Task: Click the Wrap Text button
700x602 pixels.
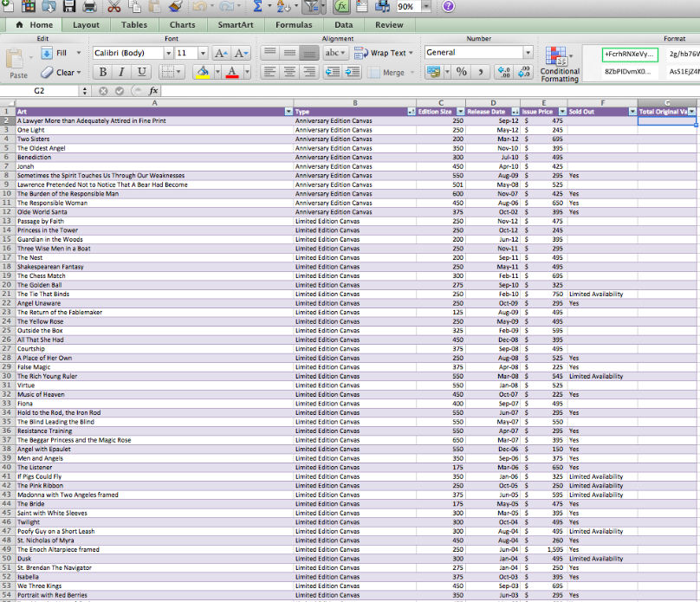Action: coord(384,53)
